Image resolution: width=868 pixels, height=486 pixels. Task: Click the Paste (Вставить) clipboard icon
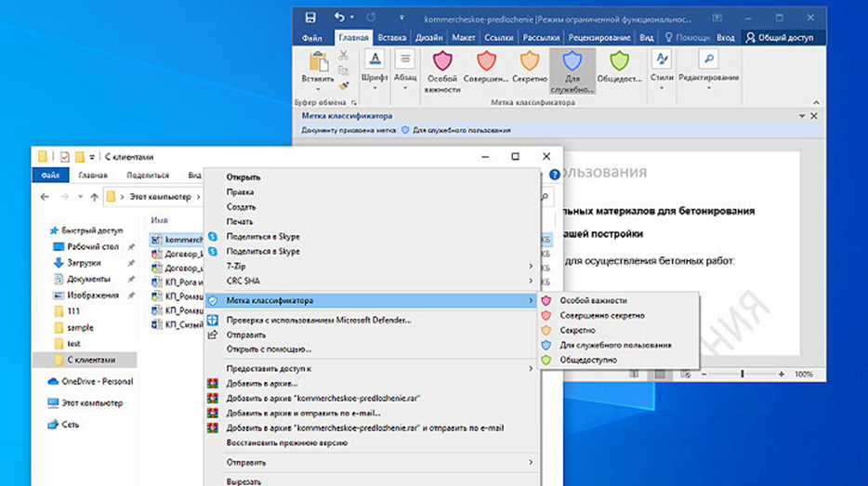(x=319, y=62)
